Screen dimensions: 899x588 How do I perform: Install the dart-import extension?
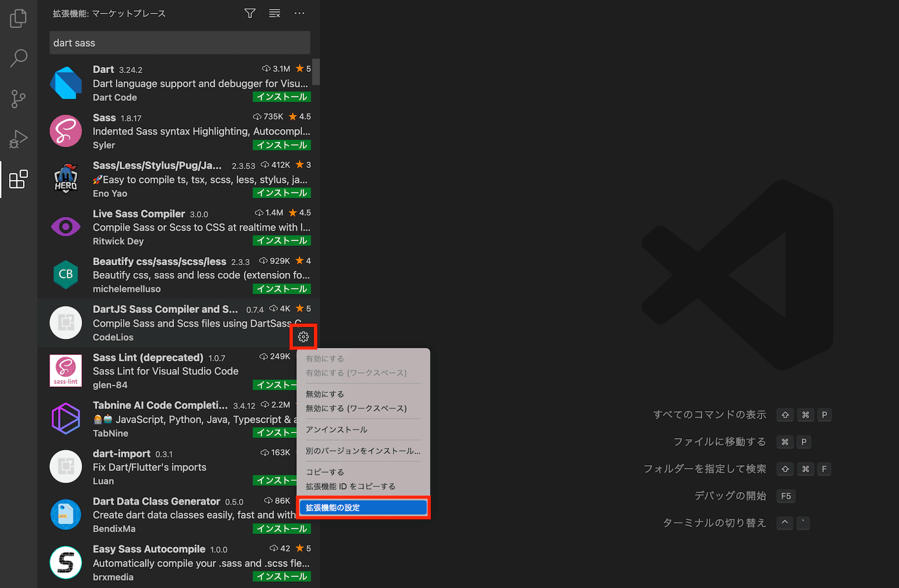click(275, 480)
